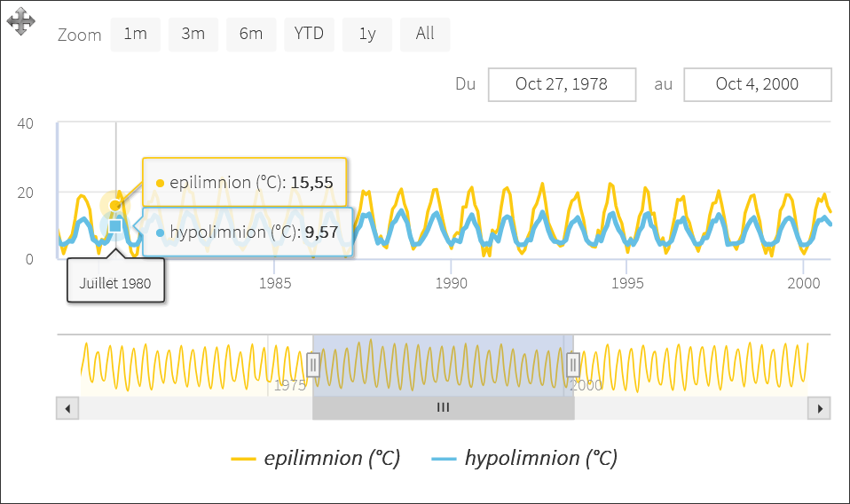Zoom to the 1y range
Viewport: 850px width, 504px height.
pyautogui.click(x=367, y=35)
